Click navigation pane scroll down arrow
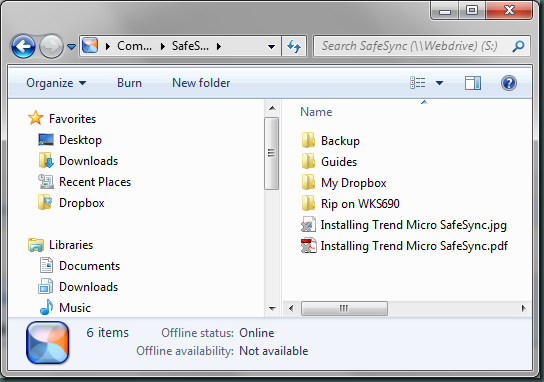Image resolution: width=544 pixels, height=382 pixels. tap(272, 308)
